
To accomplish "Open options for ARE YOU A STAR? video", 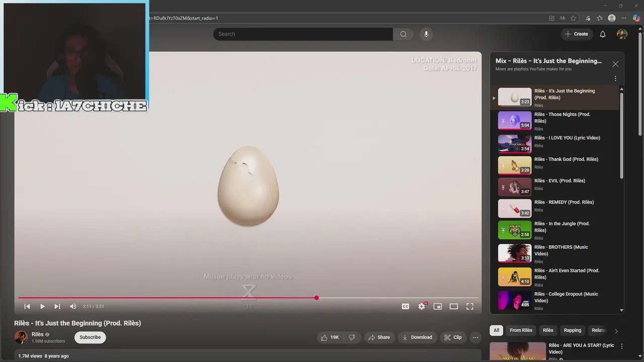I will click(622, 346).
